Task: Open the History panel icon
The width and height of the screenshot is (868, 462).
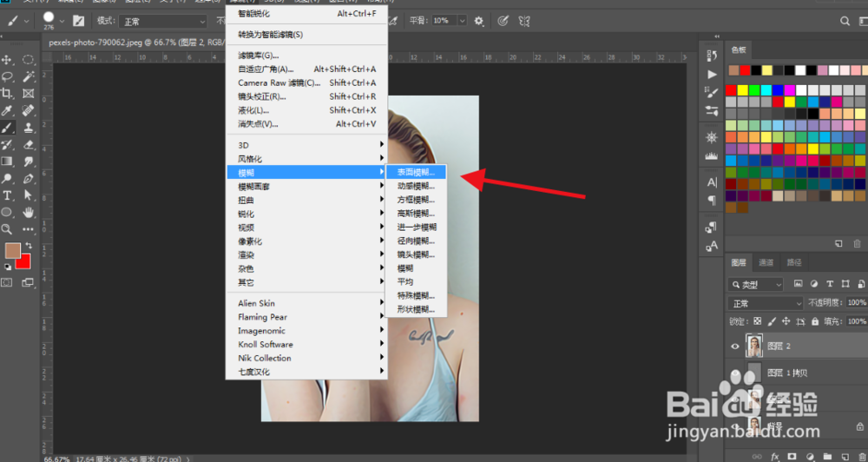Action: point(712,56)
